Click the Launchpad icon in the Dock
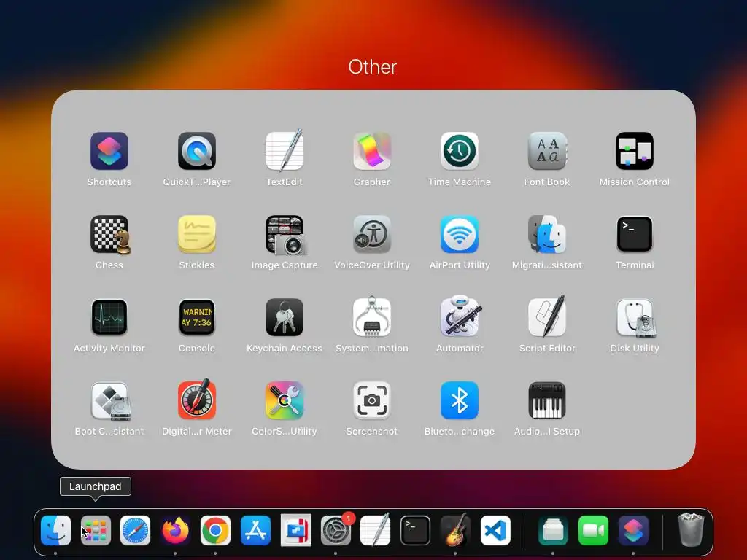Viewport: 747px width, 560px height. click(x=96, y=530)
